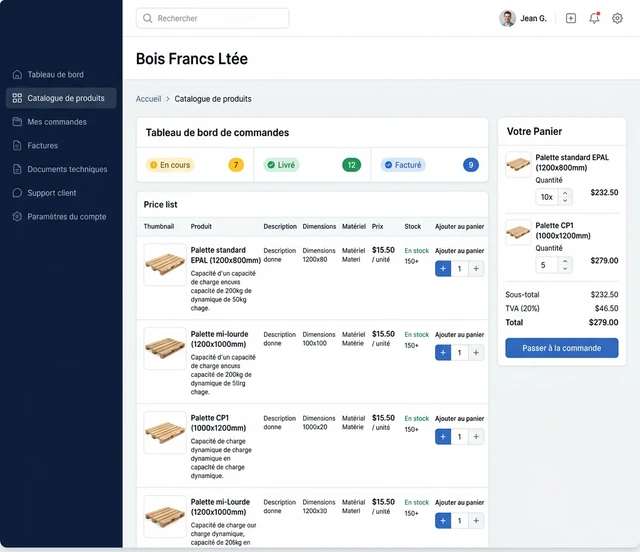Open first Palette mi-lourde row thumbnail
640x552 pixels.
click(x=165, y=348)
